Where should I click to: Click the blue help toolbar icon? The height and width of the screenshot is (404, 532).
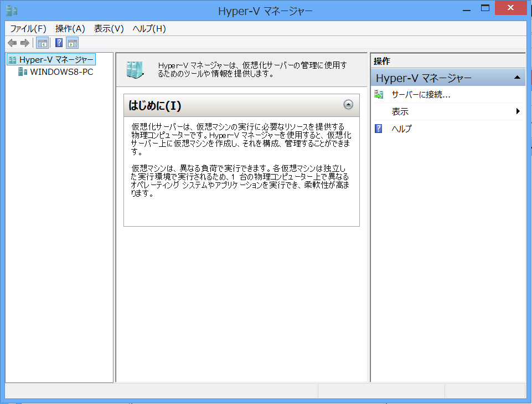[x=59, y=43]
